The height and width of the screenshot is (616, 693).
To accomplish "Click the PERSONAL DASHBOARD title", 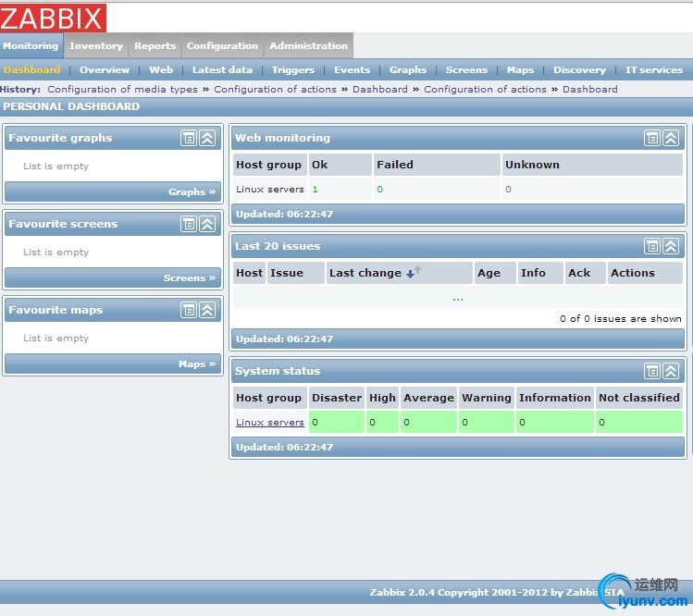I will click(x=71, y=106).
